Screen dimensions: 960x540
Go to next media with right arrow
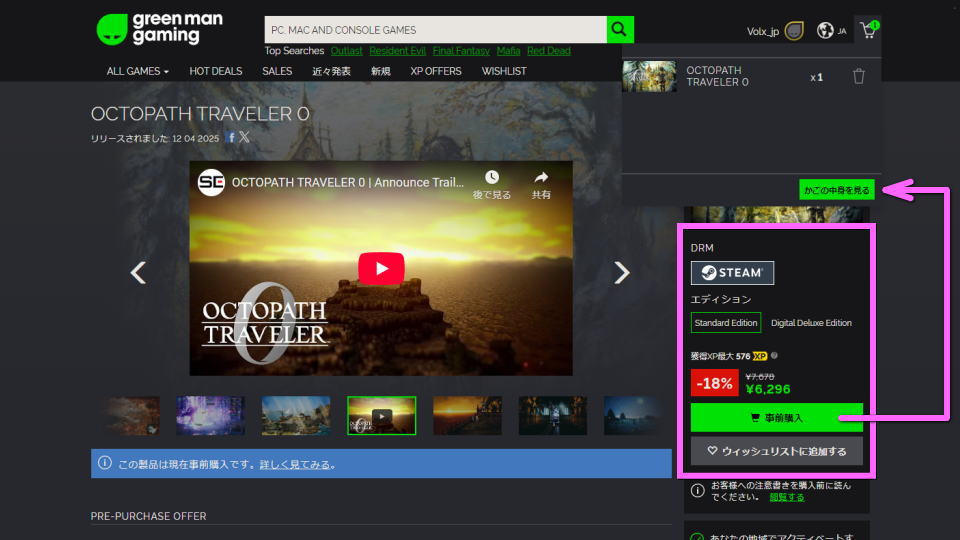(x=621, y=272)
